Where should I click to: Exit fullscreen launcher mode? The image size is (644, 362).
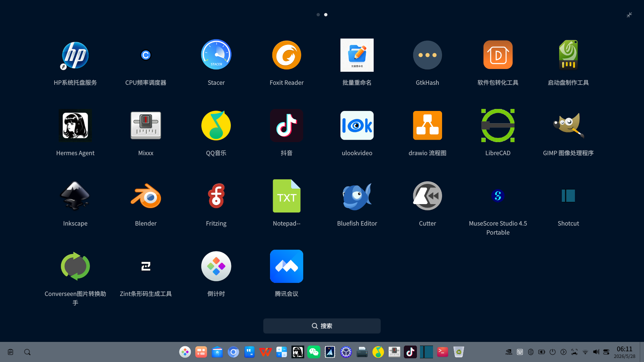pyautogui.click(x=629, y=15)
